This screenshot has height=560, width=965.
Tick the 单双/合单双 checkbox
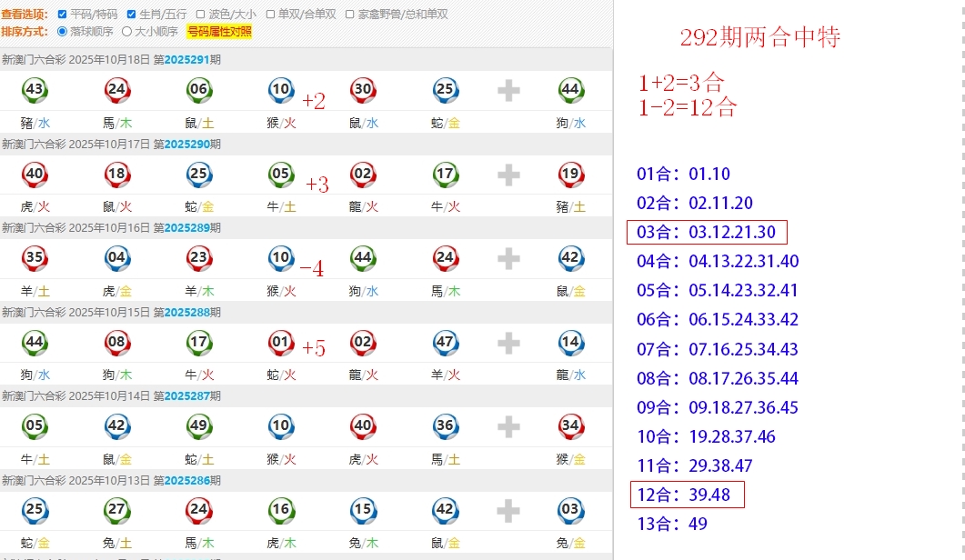pos(271,15)
